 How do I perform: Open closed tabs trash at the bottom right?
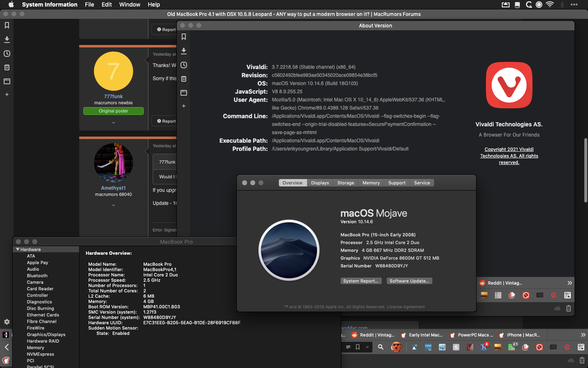(x=582, y=360)
